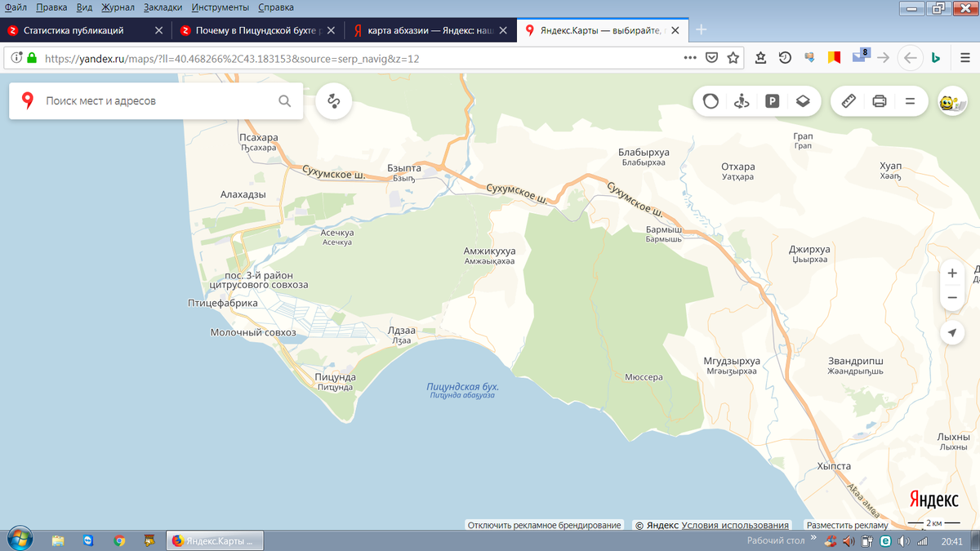Focus the Поиск мест и адресов field
980x551 pixels.
(x=155, y=101)
